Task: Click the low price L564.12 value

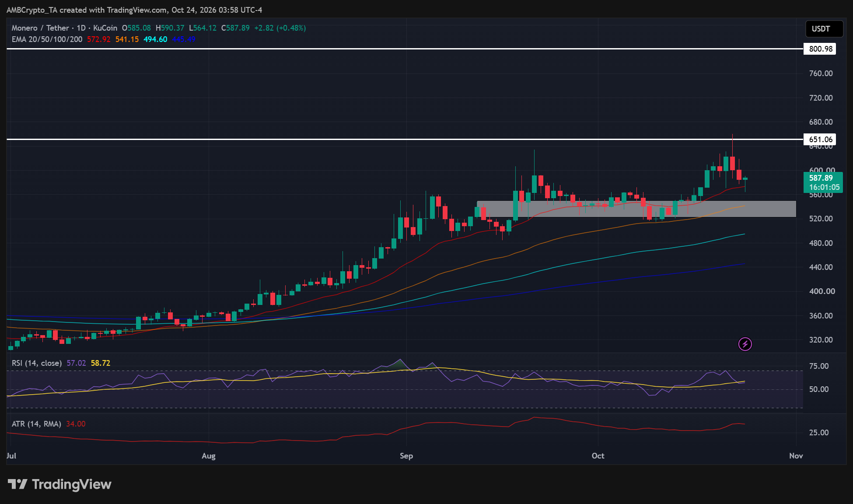Action: (203, 28)
